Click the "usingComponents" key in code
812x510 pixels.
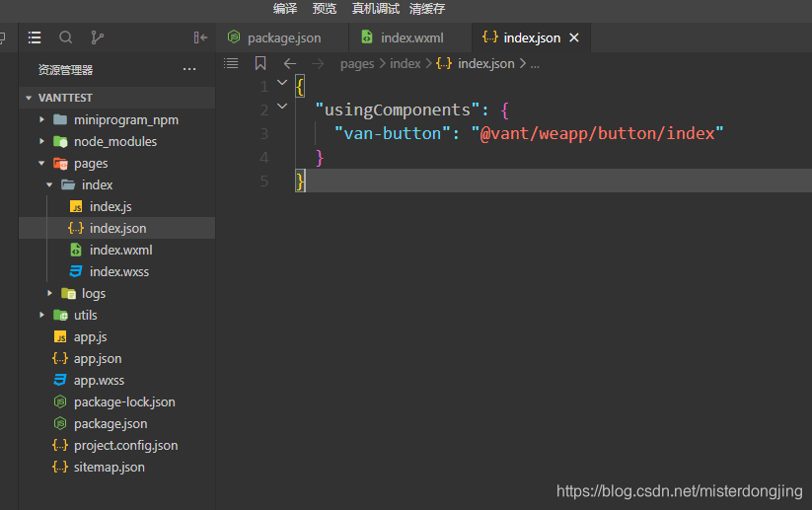(x=398, y=109)
